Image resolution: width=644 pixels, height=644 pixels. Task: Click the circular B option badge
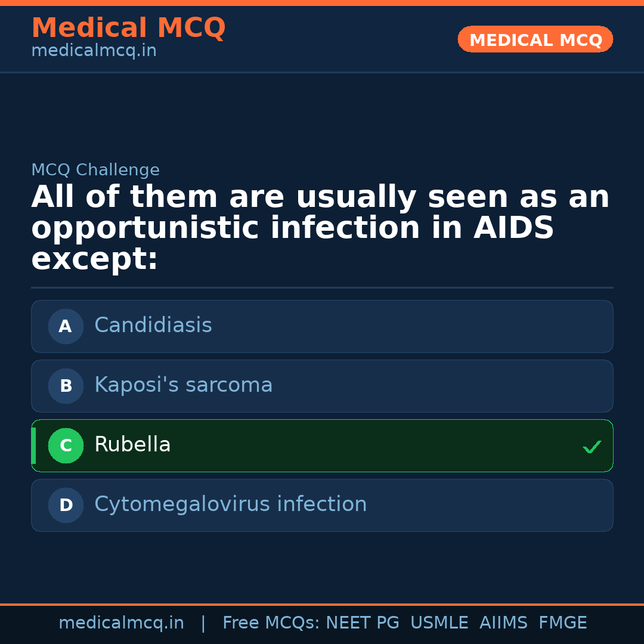tap(66, 386)
